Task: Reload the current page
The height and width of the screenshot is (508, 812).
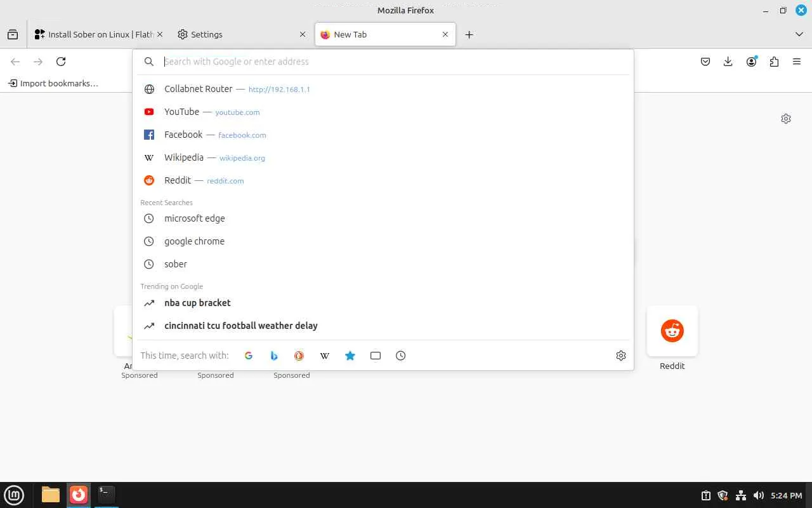Action: point(61,62)
